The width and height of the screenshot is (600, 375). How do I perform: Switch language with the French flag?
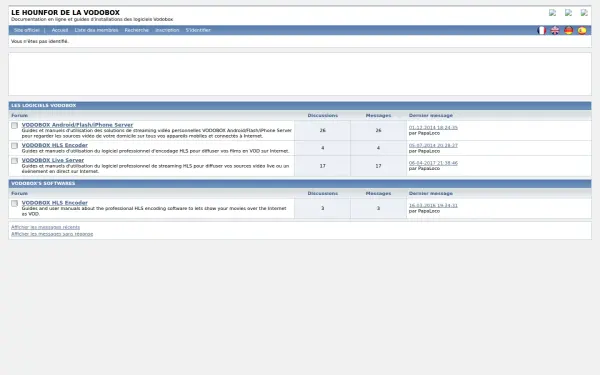click(541, 30)
